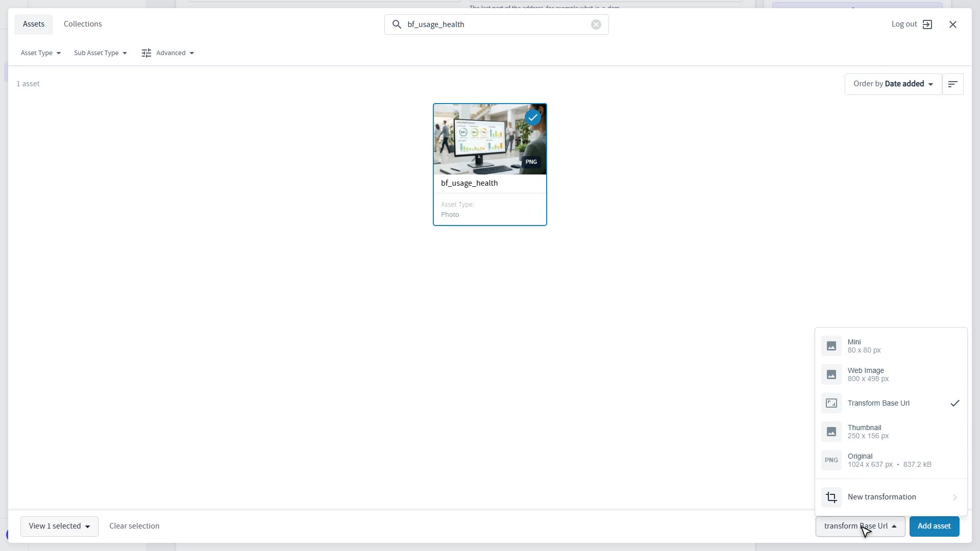Open the View 1 selected dropdown
Image resolution: width=980 pixels, height=551 pixels.
click(59, 526)
